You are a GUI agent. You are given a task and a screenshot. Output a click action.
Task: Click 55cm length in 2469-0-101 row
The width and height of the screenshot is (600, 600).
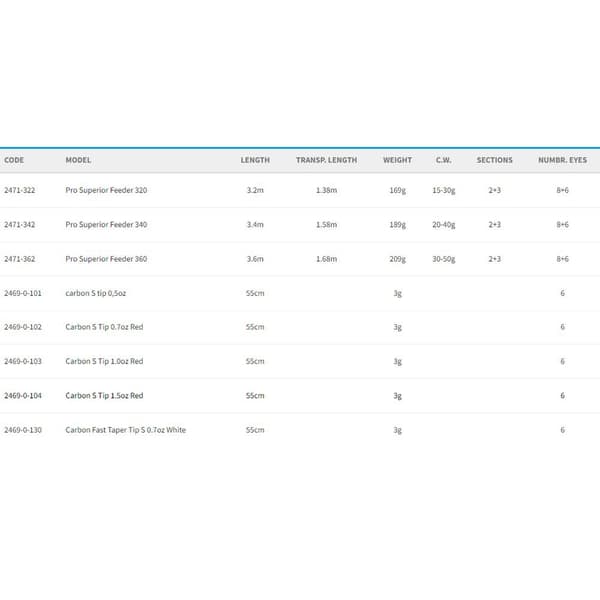(x=255, y=293)
